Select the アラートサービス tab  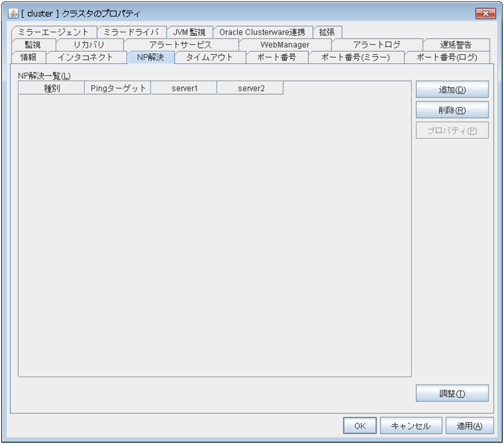(180, 44)
